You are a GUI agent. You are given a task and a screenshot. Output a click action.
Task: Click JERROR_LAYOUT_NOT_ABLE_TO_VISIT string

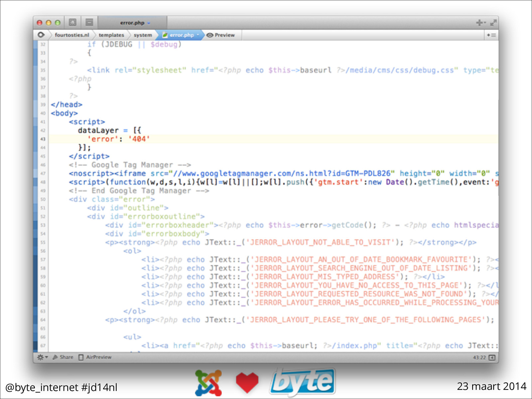pos(320,242)
